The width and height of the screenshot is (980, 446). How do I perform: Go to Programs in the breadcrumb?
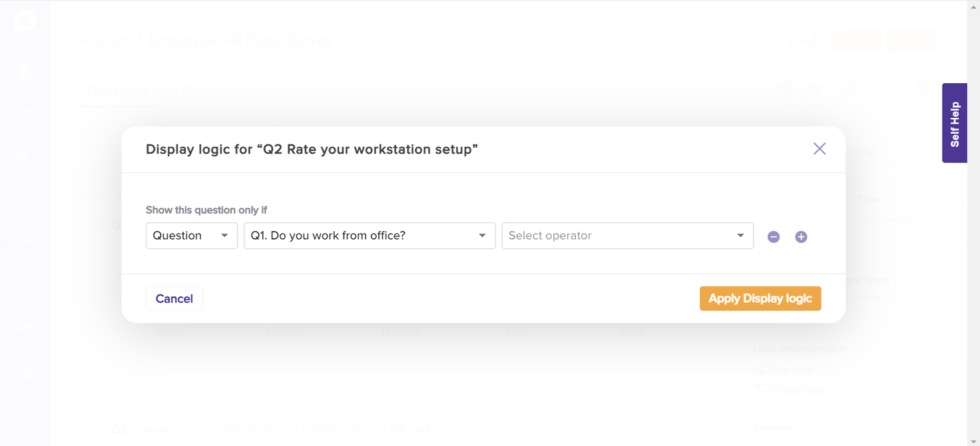tap(107, 41)
